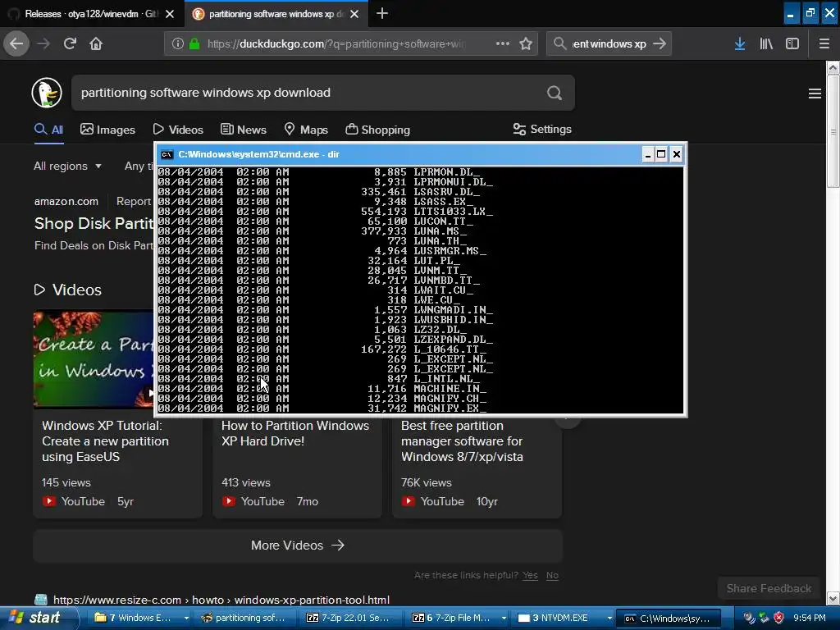Click the More Videos button
The image size is (840, 630).
(x=298, y=546)
